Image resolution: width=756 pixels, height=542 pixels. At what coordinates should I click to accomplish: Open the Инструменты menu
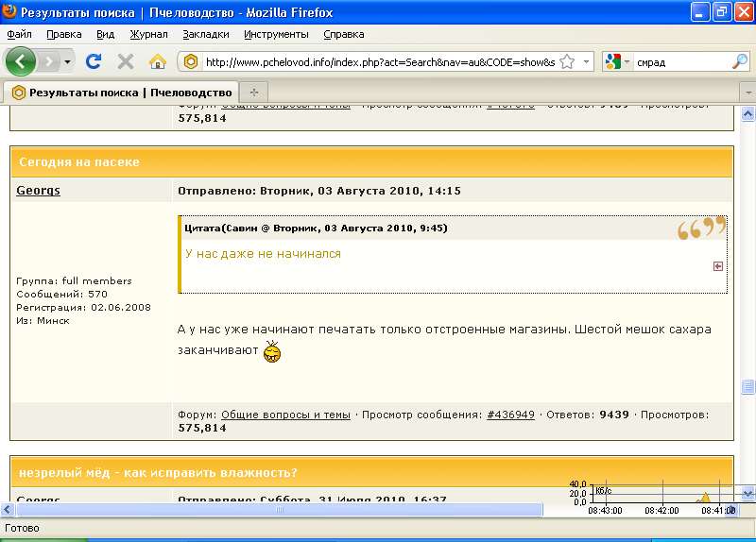(x=276, y=34)
